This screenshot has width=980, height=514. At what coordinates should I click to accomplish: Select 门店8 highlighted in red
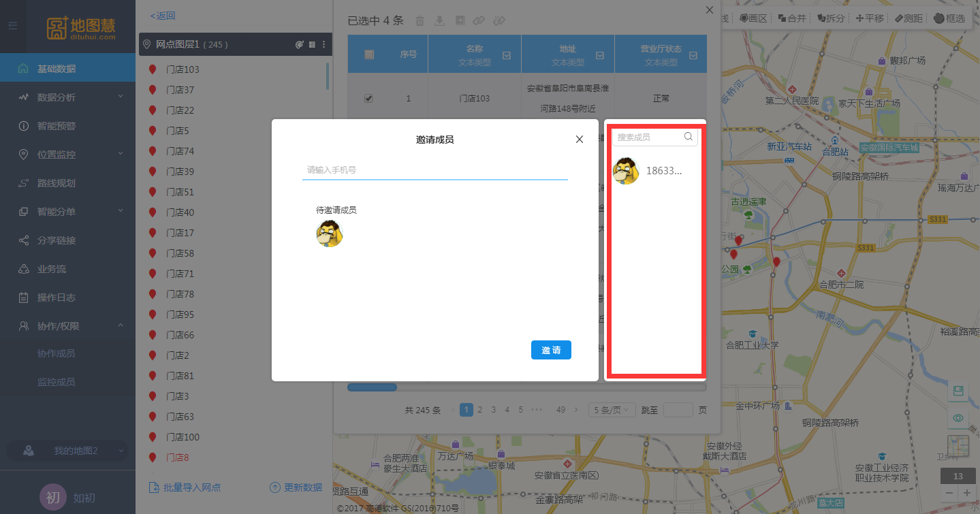pyautogui.click(x=178, y=457)
